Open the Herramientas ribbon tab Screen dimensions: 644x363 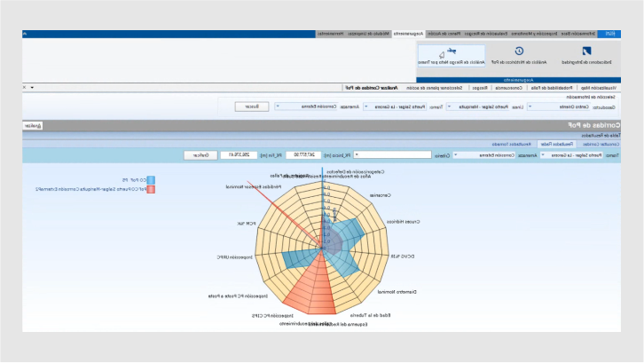coord(330,34)
